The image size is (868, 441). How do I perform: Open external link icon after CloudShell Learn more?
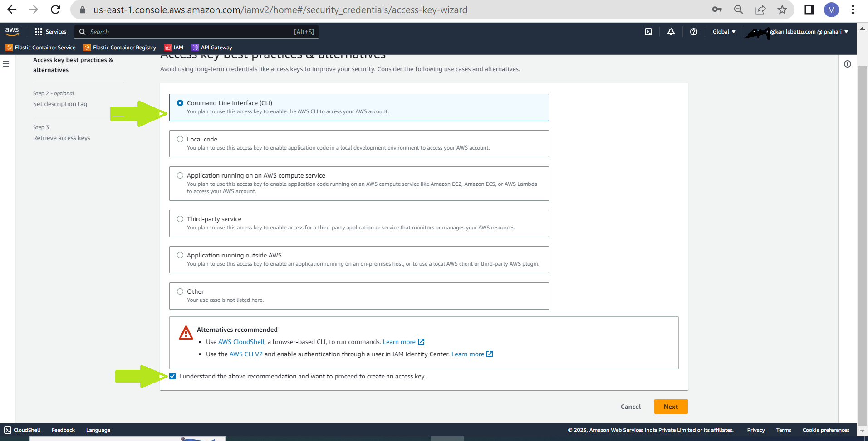pos(421,342)
